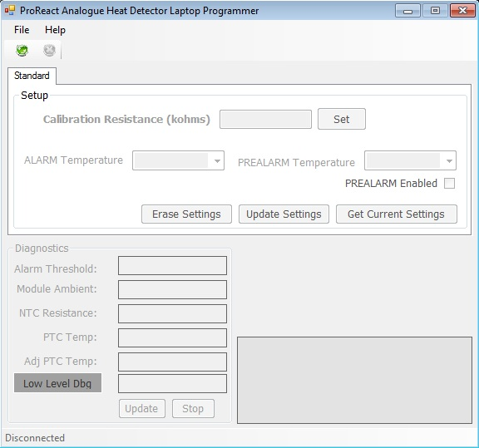Screen dimensions: 479x448
Task: Click the application icon in title bar
Action: (10, 11)
